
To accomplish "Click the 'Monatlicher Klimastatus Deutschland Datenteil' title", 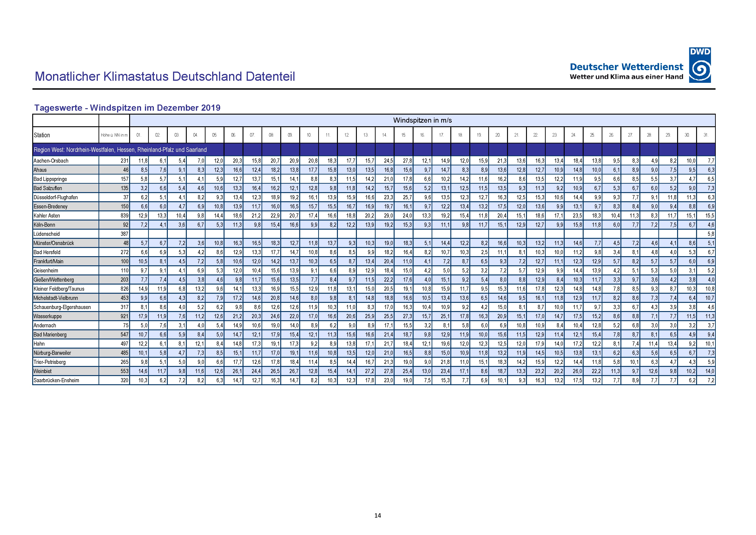I will point(165,76).
